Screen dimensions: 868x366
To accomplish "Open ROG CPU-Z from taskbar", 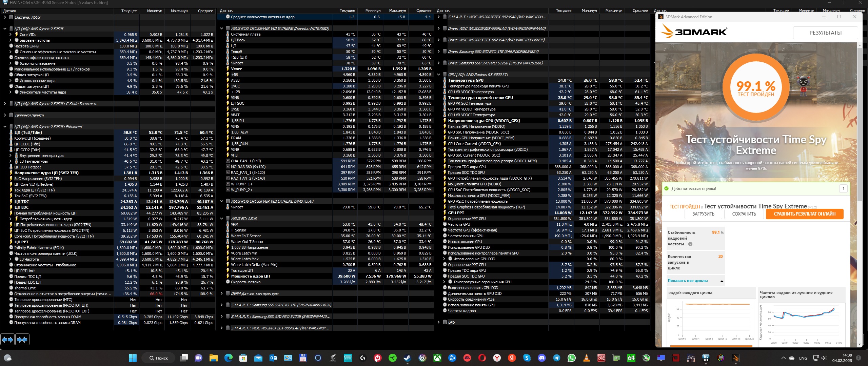I will pos(601,358).
